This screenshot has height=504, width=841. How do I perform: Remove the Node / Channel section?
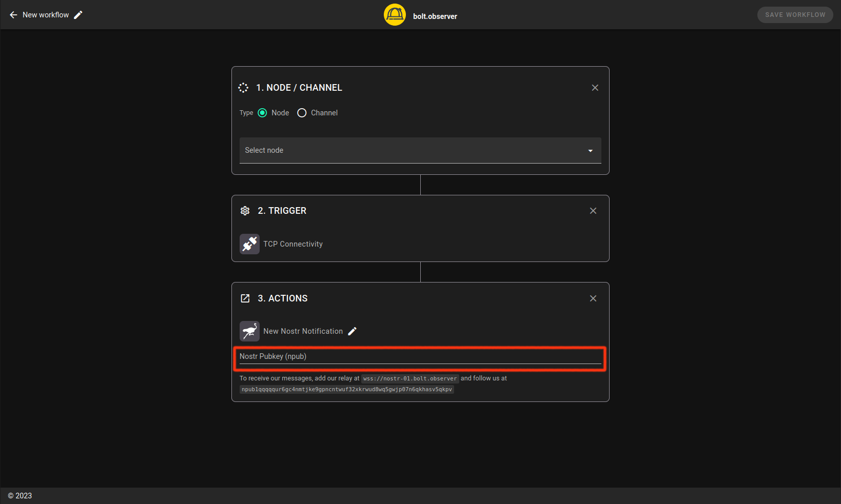(595, 88)
